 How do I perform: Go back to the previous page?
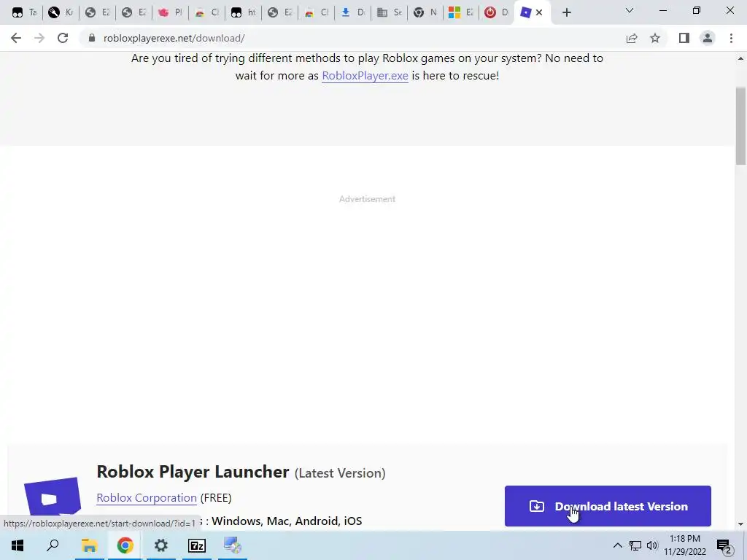click(16, 38)
